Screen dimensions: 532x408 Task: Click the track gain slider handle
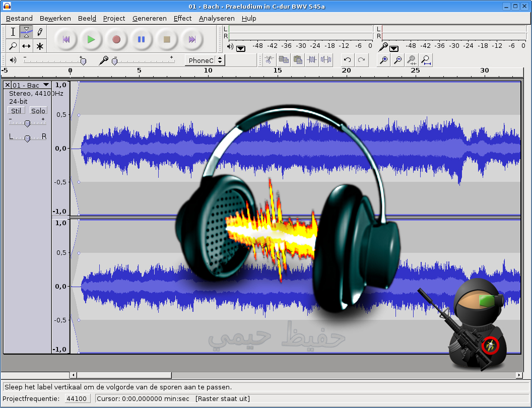(x=28, y=123)
